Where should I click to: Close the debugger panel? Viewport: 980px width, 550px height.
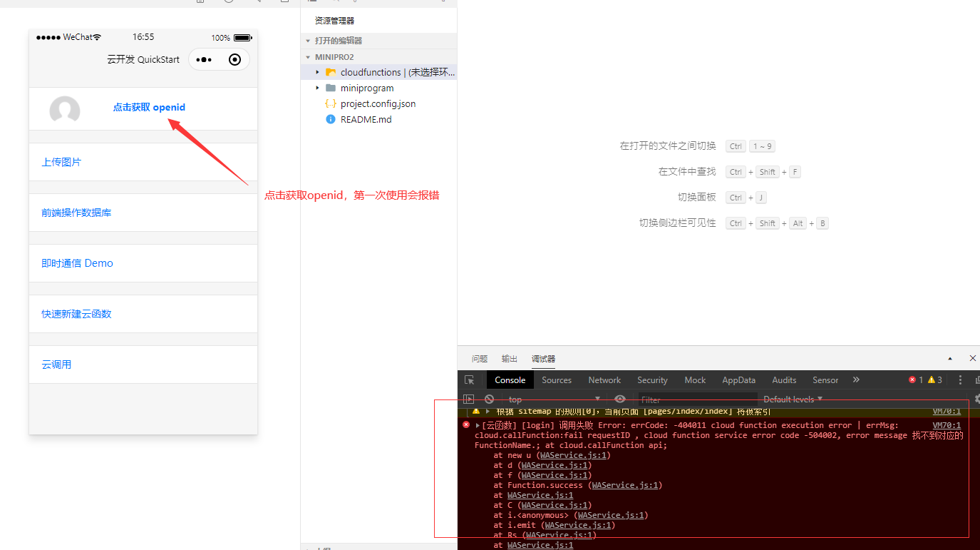[973, 358]
